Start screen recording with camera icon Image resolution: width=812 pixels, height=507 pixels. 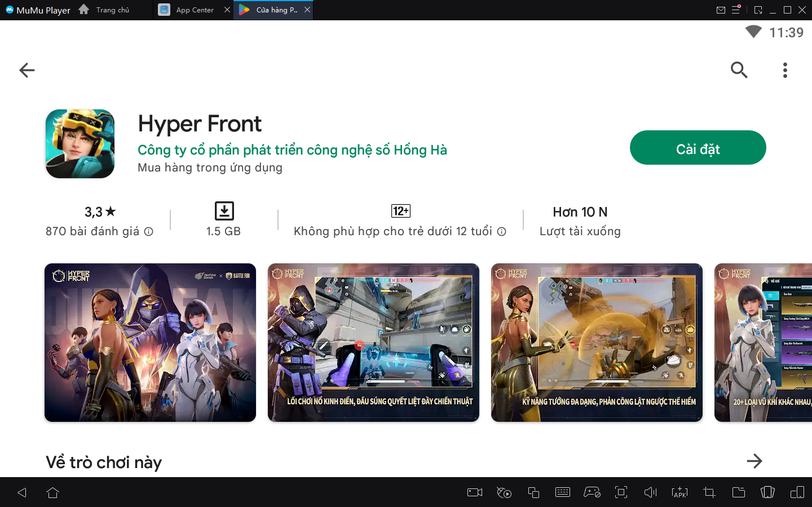point(475,492)
